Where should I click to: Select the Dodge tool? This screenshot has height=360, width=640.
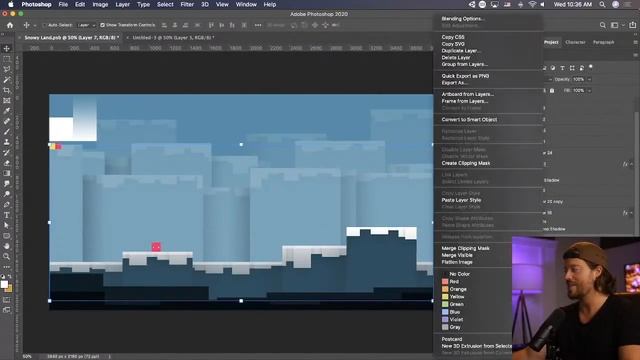7,194
